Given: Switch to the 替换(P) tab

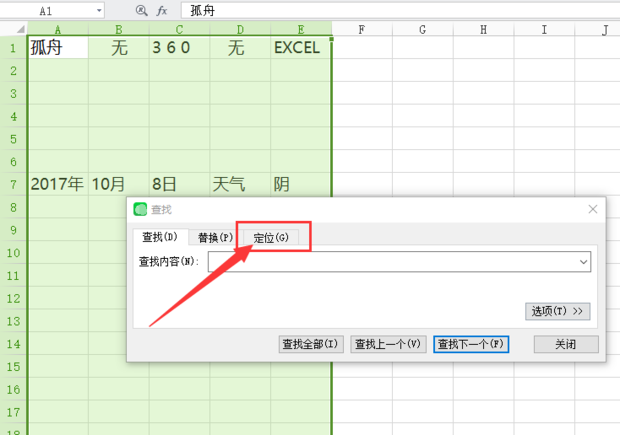Looking at the screenshot, I should 215,238.
